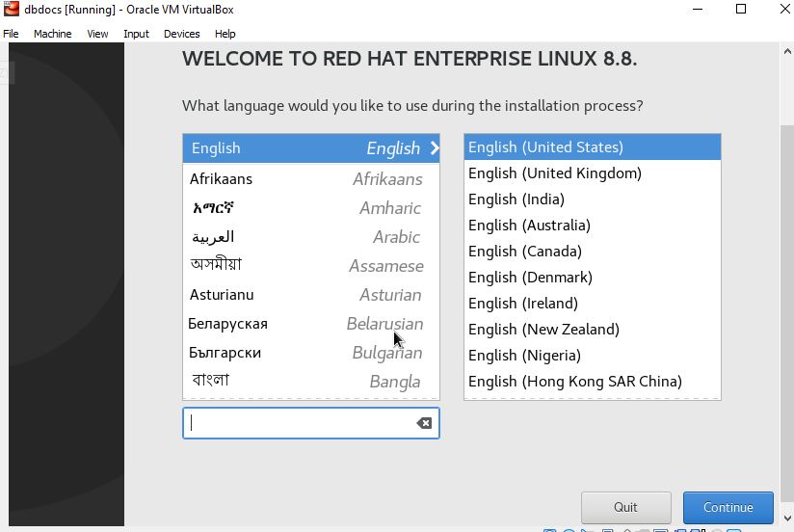Image resolution: width=794 pixels, height=532 pixels.
Task: Select Bangla language row
Action: click(x=311, y=381)
